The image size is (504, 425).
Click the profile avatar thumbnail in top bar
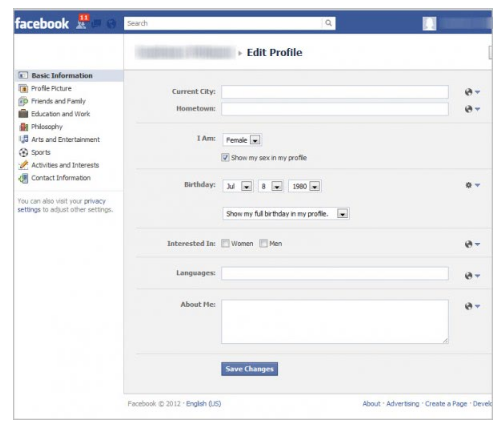click(429, 24)
